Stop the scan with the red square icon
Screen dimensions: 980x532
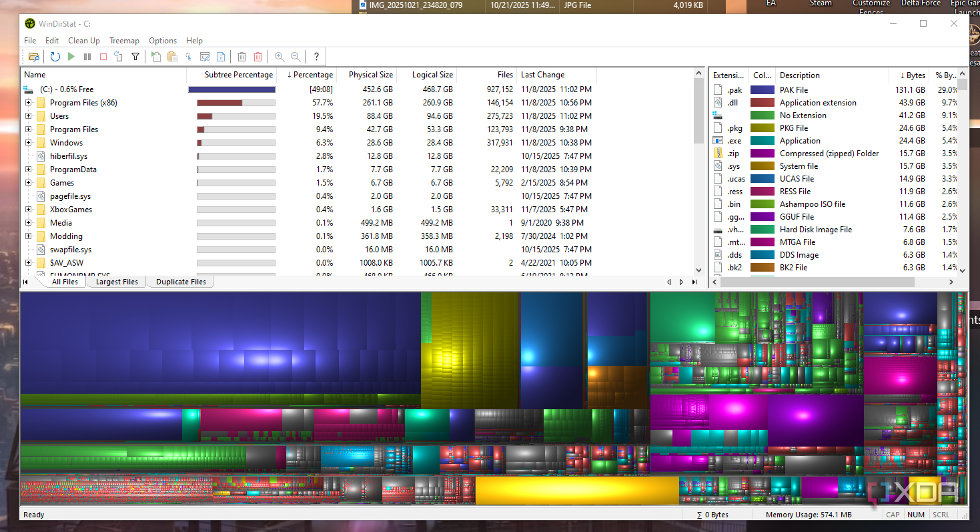[x=103, y=57]
